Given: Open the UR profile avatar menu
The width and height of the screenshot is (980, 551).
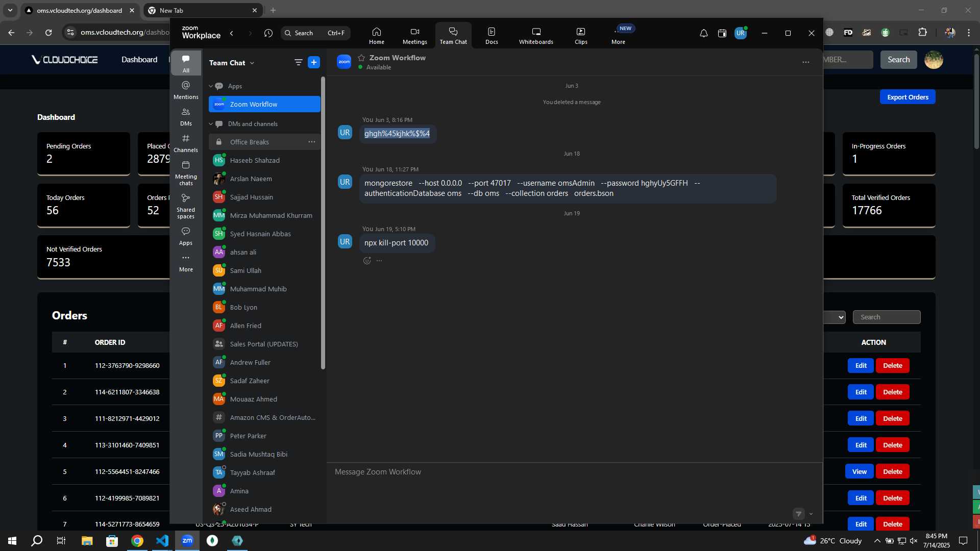Looking at the screenshot, I should pyautogui.click(x=741, y=33).
